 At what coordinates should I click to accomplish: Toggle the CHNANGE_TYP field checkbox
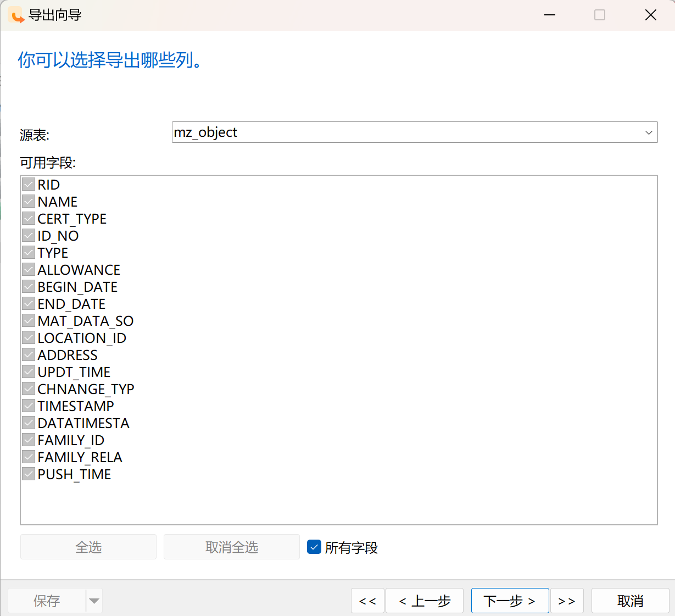pos(29,389)
